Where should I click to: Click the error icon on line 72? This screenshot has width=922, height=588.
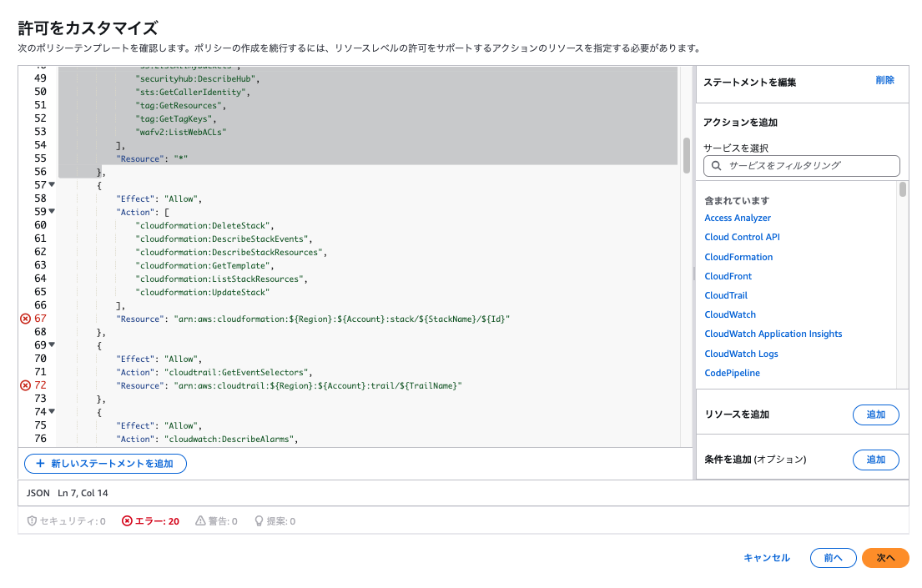25,385
